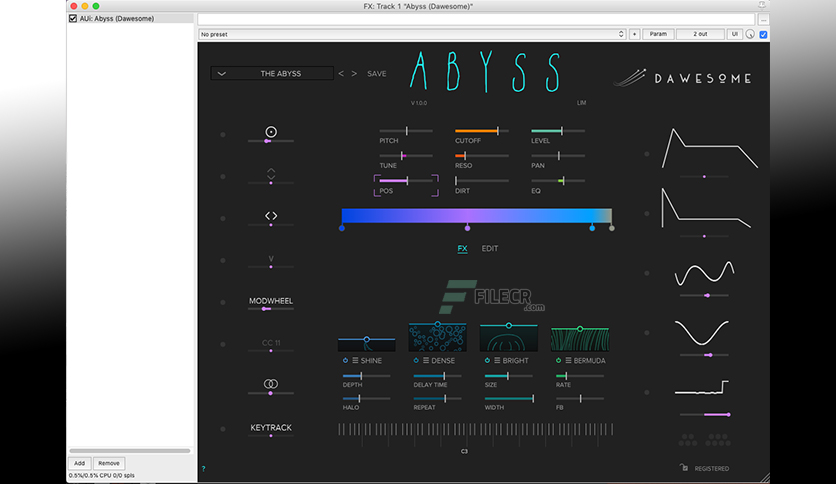
Task: Go to next preset arrow
Action: [x=354, y=74]
